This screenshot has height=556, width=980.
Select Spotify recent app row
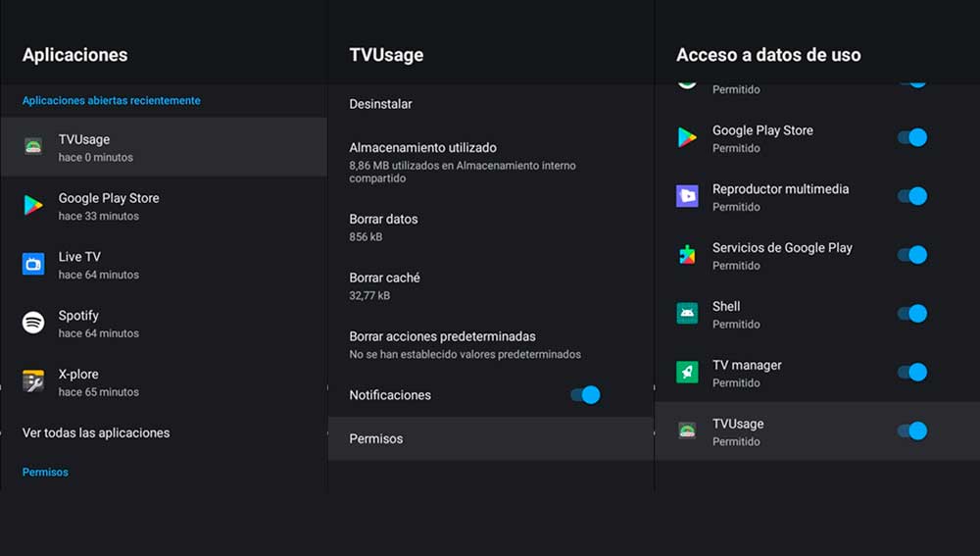[x=164, y=324]
